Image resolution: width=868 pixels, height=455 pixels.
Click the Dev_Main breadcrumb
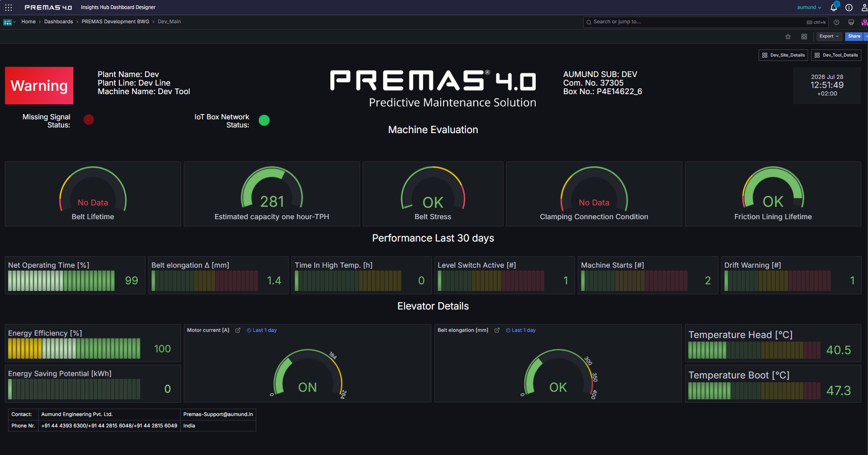pyautogui.click(x=169, y=22)
